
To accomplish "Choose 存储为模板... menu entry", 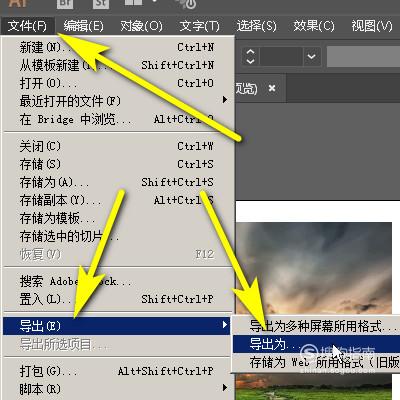I will click(x=117, y=218).
